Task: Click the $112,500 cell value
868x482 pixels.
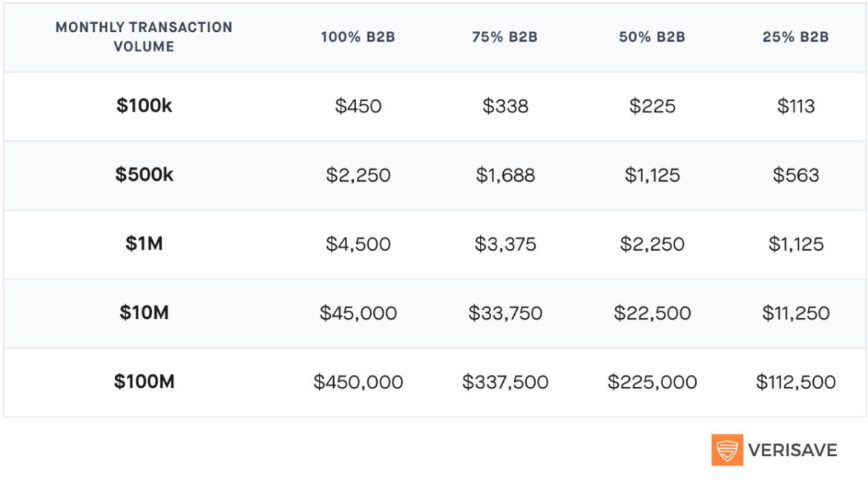Action: pos(795,382)
